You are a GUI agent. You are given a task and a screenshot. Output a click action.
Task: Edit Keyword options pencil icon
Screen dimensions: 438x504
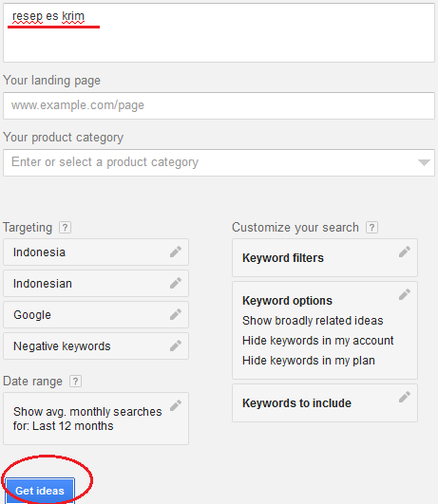coord(405,294)
